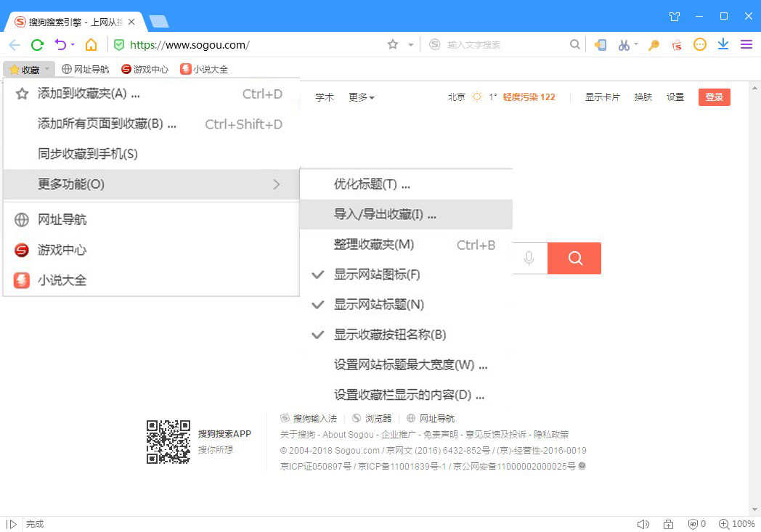The width and height of the screenshot is (761, 532).
Task: Open dropdown arrow next to undo icon
Action: [73, 44]
